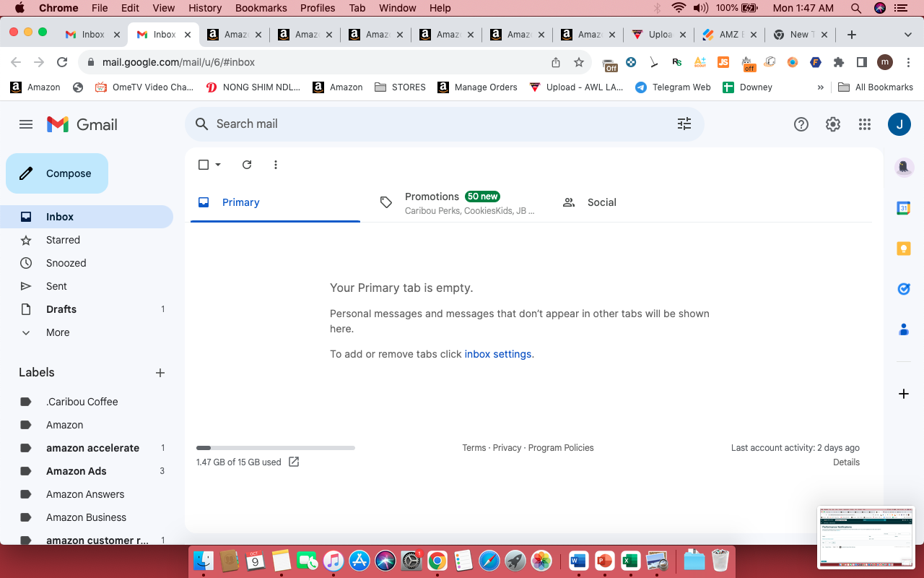Reload the page in Chrome

(62, 62)
